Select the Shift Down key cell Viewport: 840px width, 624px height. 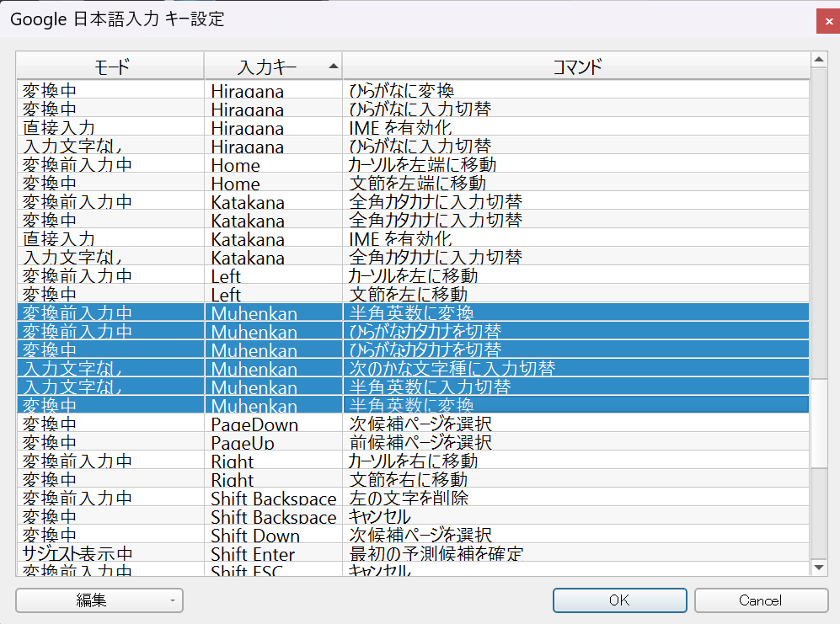273,535
